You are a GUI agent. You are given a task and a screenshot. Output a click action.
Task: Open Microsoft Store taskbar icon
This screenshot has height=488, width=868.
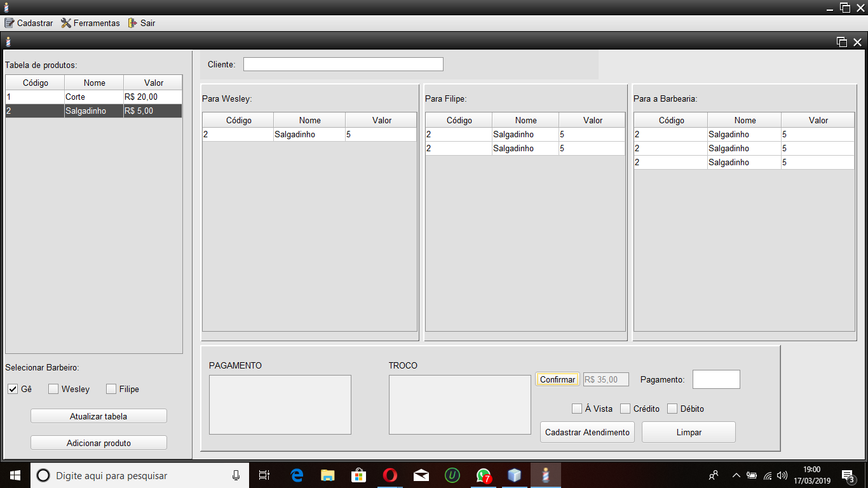(x=359, y=475)
